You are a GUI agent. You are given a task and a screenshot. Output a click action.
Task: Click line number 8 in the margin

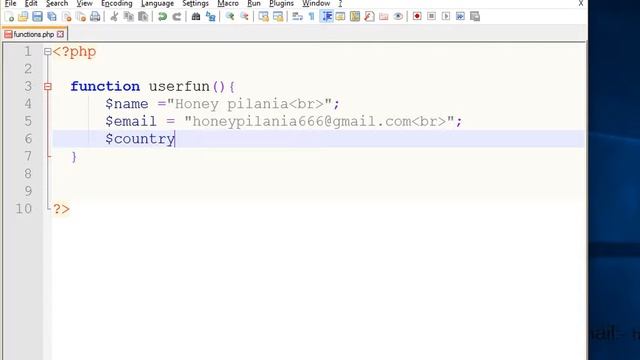(28, 174)
